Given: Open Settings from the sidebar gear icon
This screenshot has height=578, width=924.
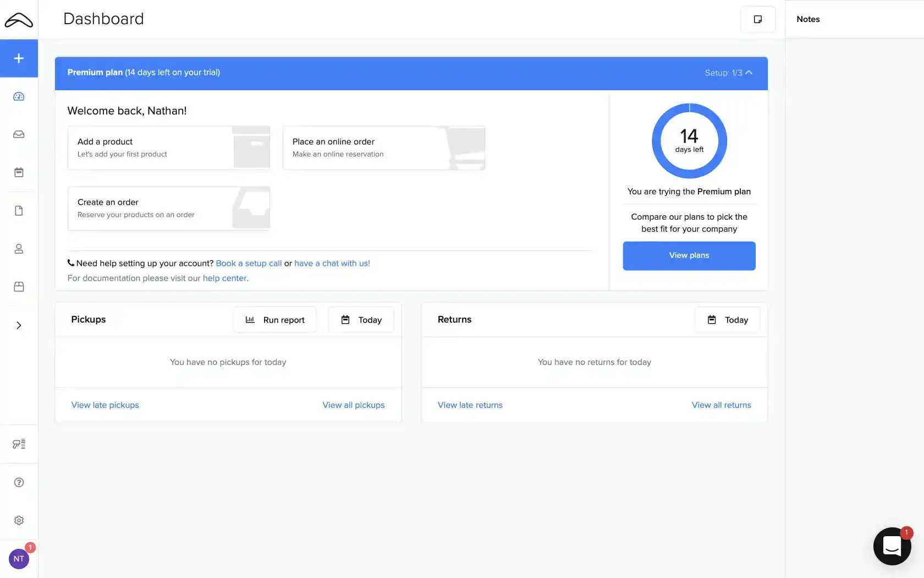Looking at the screenshot, I should 19,520.
